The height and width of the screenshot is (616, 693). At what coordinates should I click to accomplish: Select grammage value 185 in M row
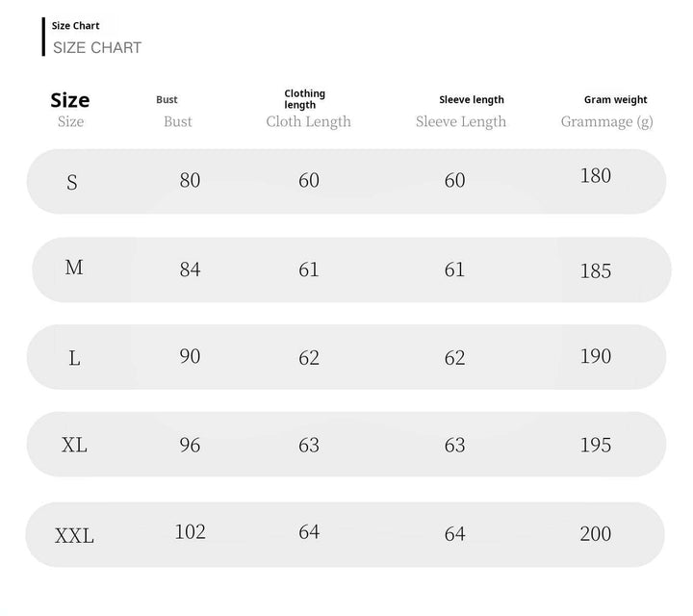point(596,271)
